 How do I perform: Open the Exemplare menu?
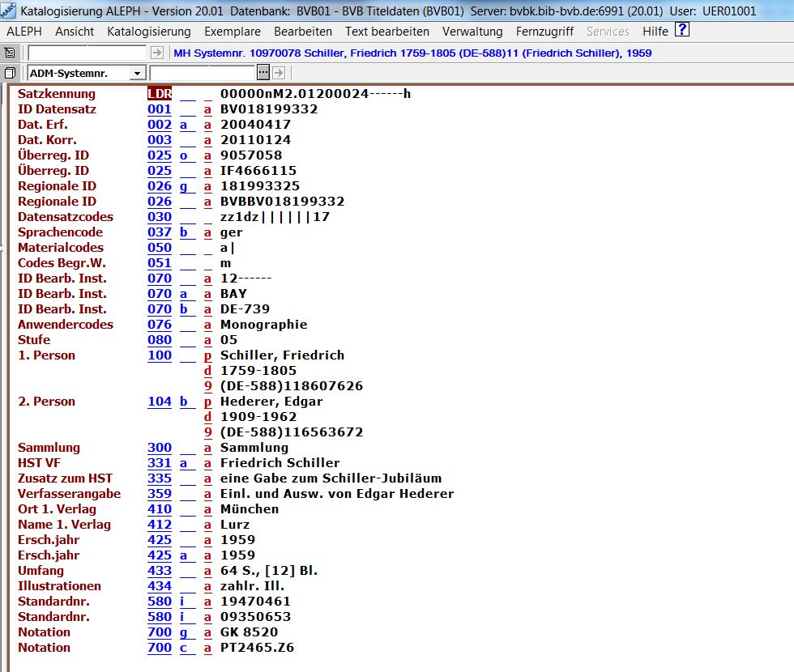coord(233,32)
